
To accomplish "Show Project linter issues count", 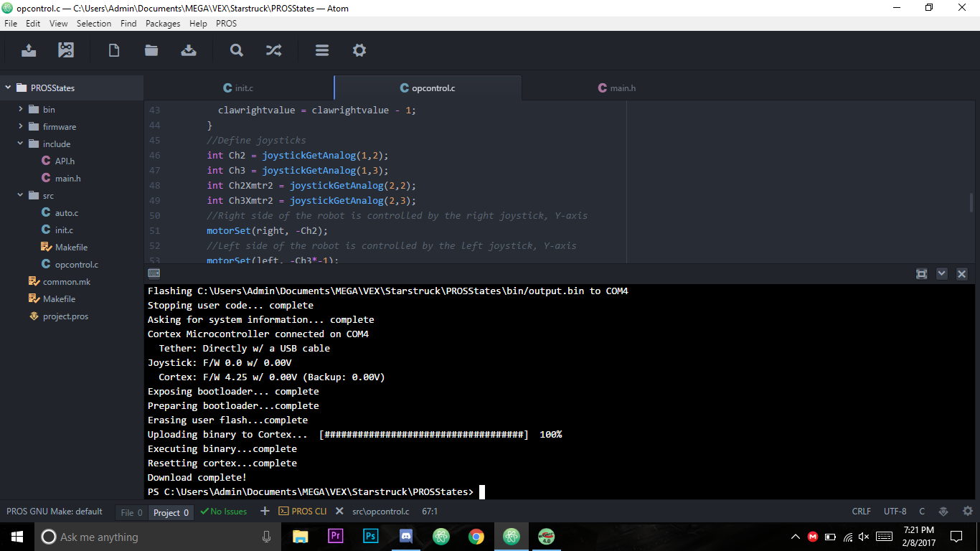I will tap(171, 512).
